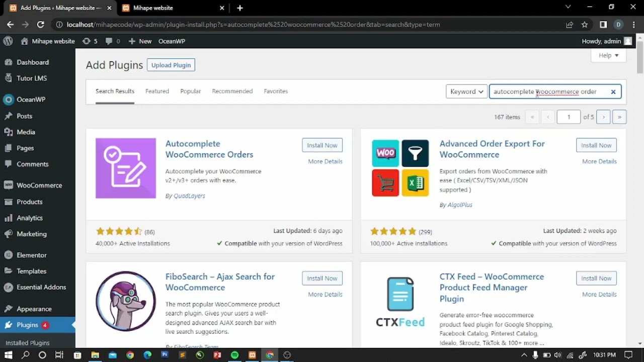View More Details for FiboSearch
Viewport: 644px width, 362px height.
click(325, 295)
